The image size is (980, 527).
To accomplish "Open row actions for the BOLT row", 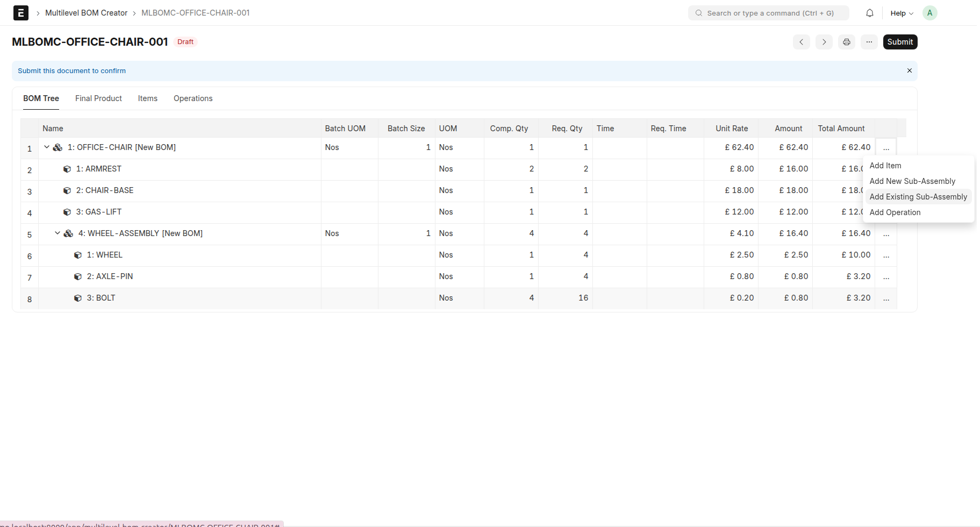I will (x=886, y=299).
